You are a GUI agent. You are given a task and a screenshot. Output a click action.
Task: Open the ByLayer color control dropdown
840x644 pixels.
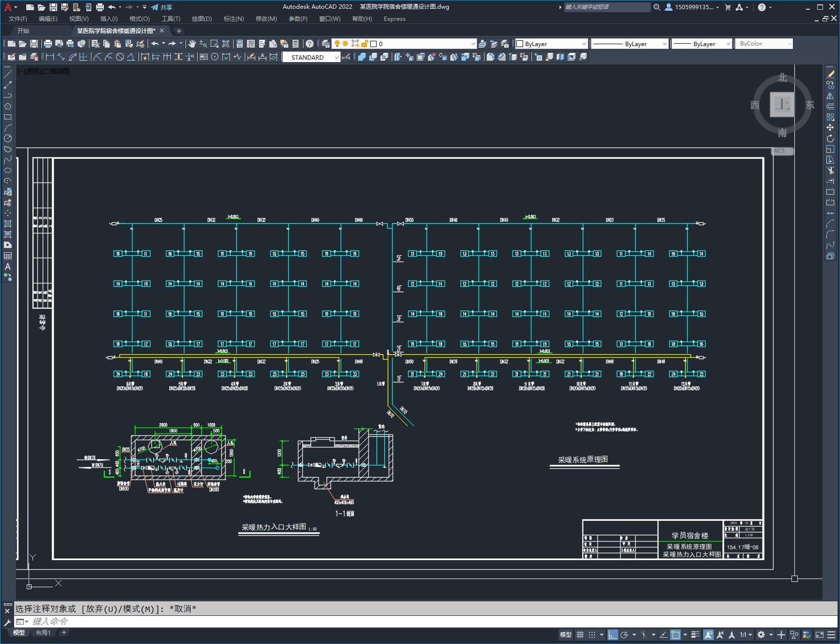click(551, 44)
